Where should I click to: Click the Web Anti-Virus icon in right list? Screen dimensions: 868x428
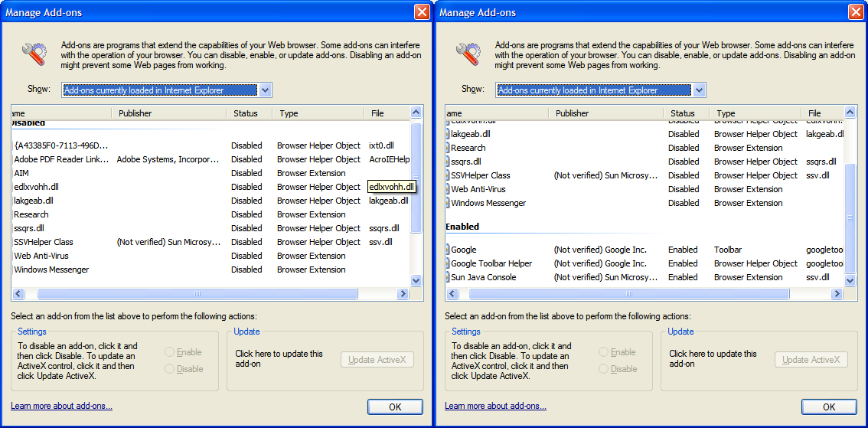448,189
